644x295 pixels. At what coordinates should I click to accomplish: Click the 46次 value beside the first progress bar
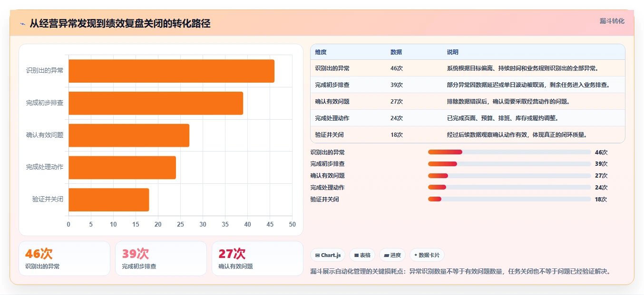(x=601, y=152)
